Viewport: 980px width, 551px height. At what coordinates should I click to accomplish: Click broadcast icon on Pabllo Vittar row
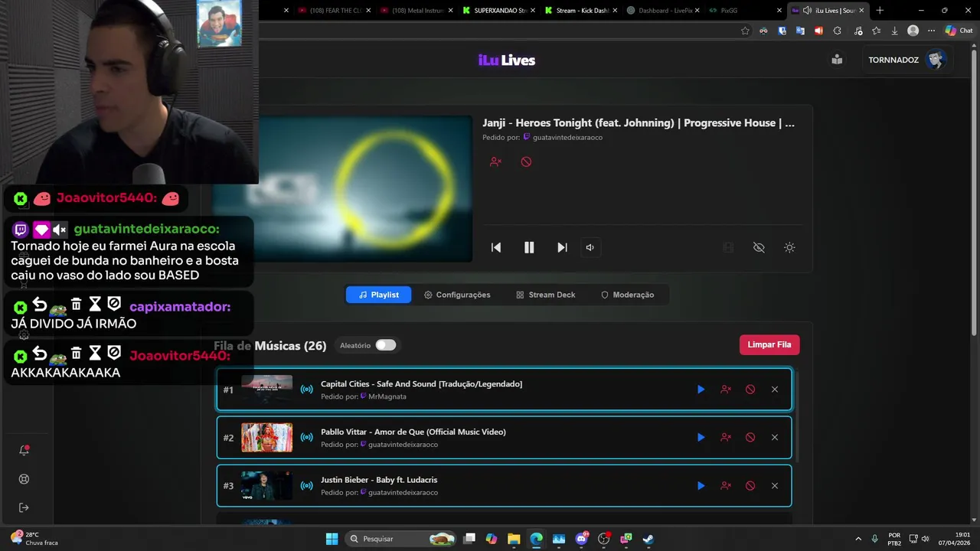click(306, 438)
